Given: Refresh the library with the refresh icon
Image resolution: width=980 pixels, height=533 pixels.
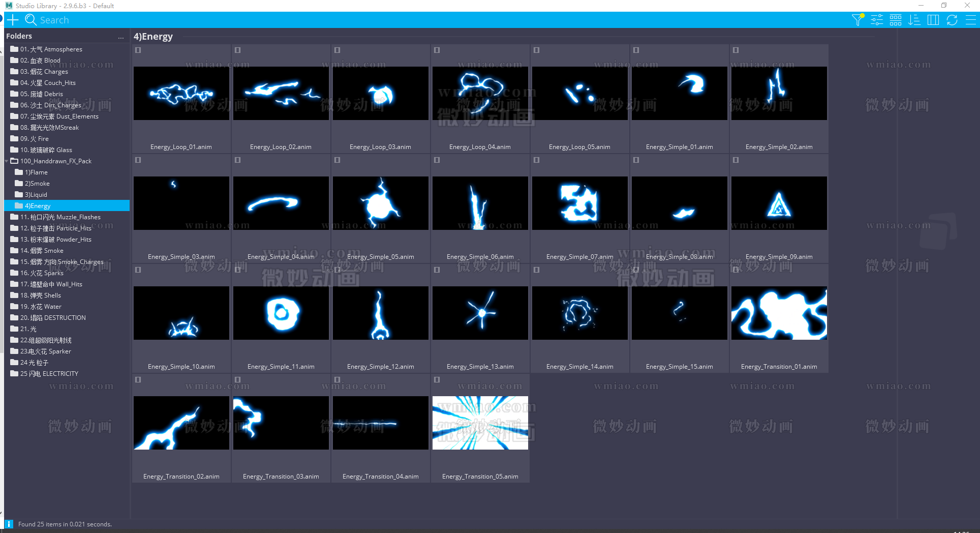Looking at the screenshot, I should (x=952, y=19).
